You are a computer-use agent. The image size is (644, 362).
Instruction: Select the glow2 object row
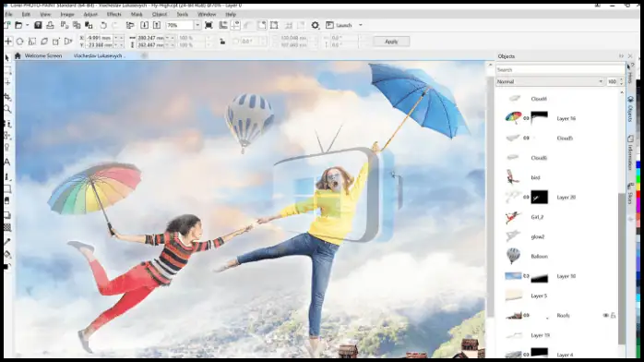point(558,236)
